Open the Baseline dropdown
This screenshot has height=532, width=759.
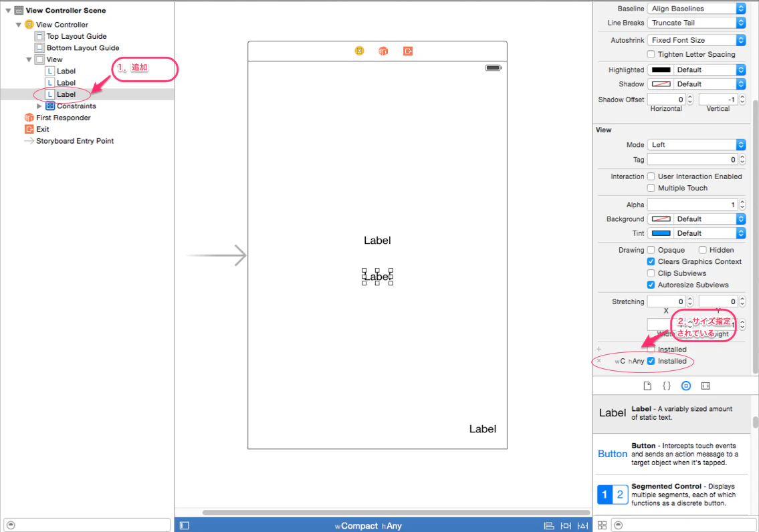(697, 8)
